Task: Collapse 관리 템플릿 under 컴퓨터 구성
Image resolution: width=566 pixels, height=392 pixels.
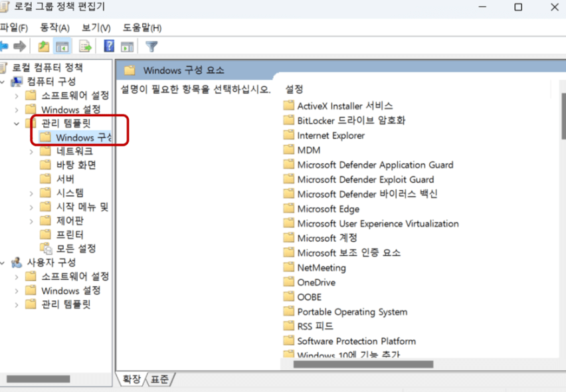Action: 17,124
